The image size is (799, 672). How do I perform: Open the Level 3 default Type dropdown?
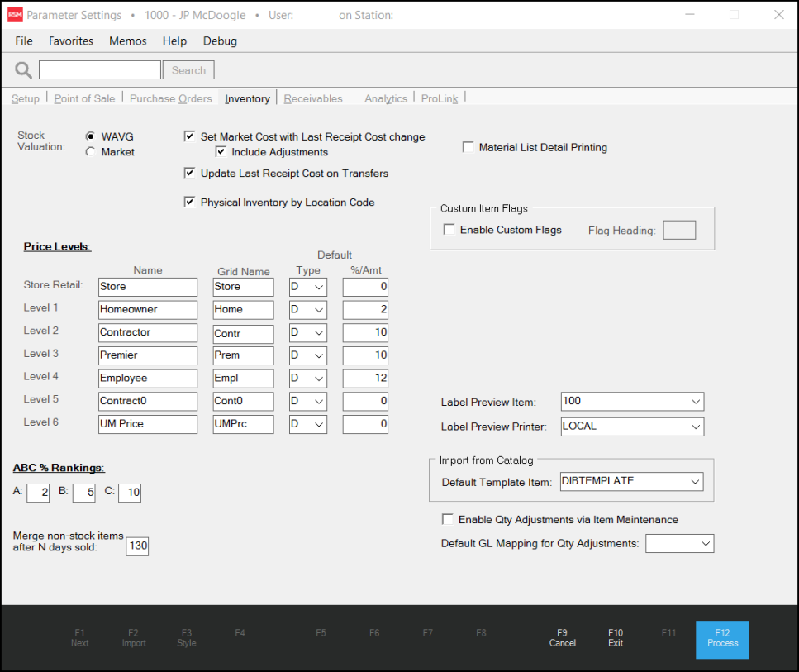[x=307, y=356]
